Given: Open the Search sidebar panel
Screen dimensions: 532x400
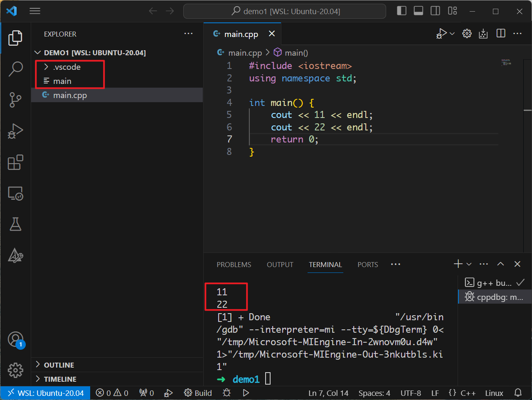Looking at the screenshot, I should point(15,69).
